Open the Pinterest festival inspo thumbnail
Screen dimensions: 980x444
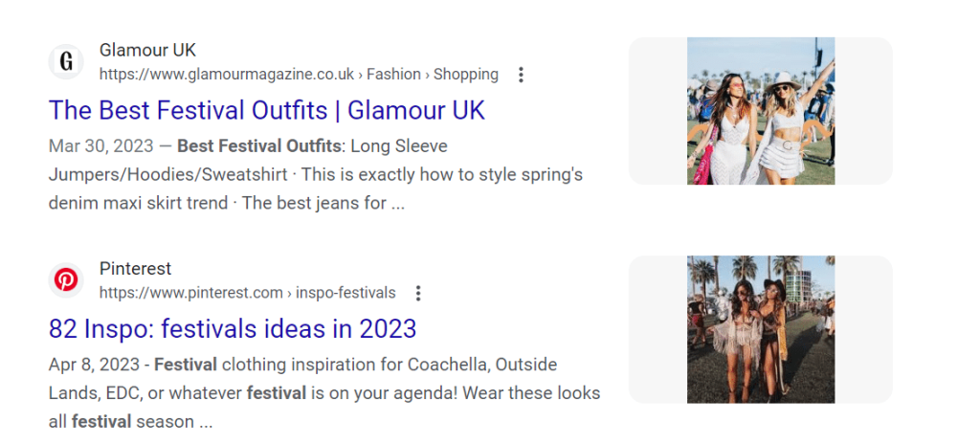[761, 329]
